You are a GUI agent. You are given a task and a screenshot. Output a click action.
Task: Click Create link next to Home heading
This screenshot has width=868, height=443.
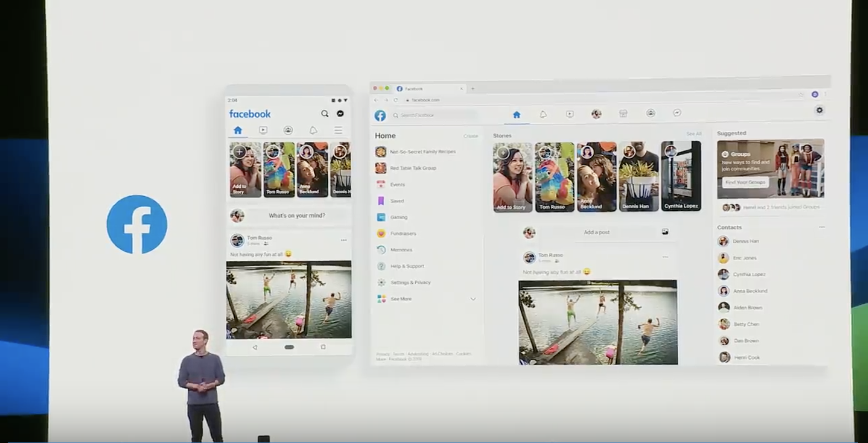click(x=470, y=136)
